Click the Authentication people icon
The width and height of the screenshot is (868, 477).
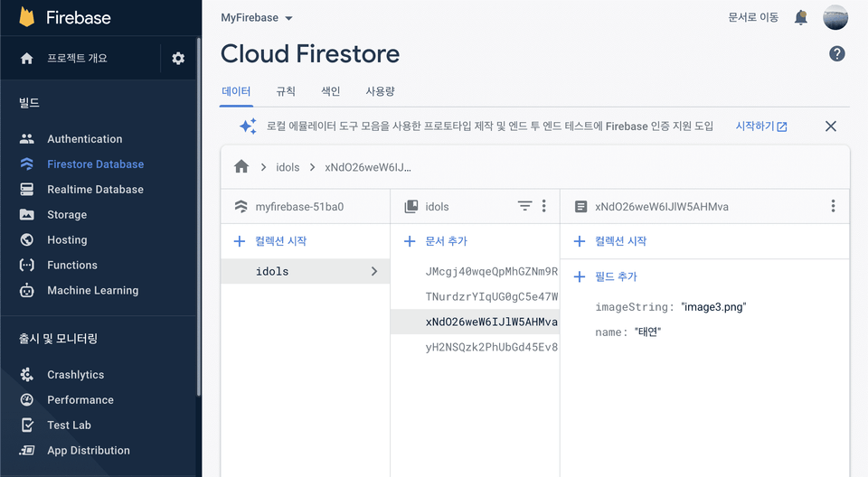click(x=26, y=139)
